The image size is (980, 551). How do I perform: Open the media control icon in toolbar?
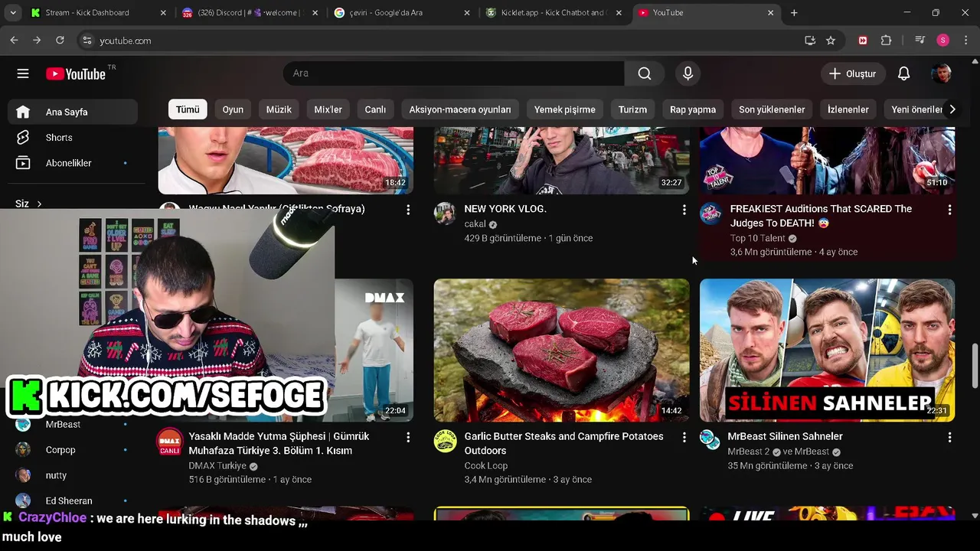coord(920,41)
